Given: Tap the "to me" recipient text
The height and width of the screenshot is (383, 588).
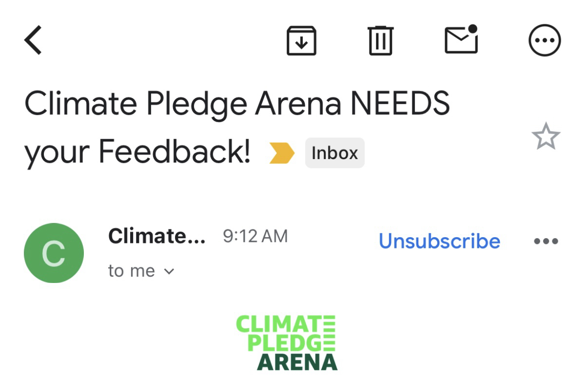Looking at the screenshot, I should tap(131, 271).
